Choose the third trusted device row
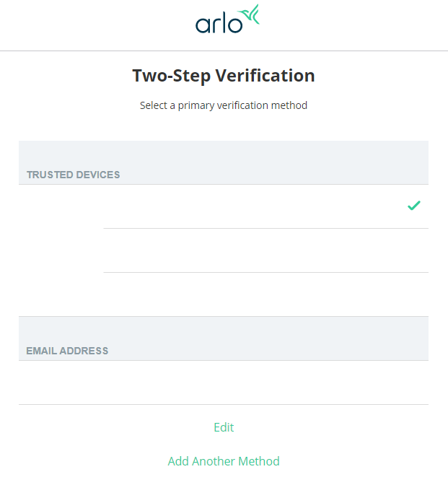This screenshot has height=503, width=448. point(224,294)
